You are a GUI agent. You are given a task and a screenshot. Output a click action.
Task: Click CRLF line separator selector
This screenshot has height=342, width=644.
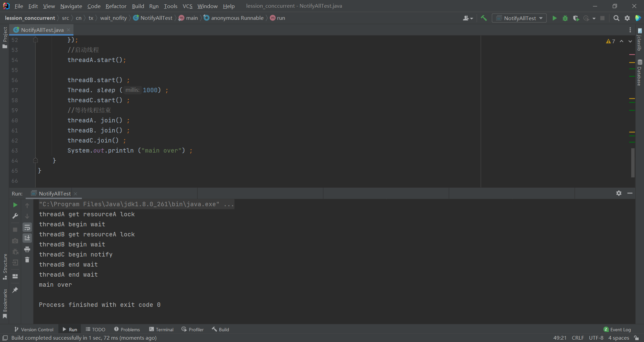point(578,338)
